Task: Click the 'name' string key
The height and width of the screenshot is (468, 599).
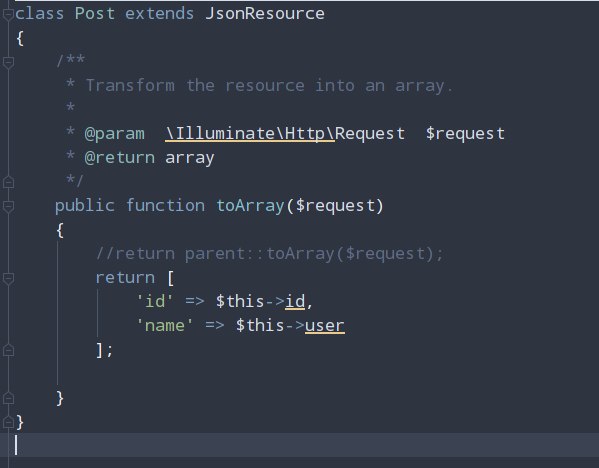Action: coord(165,325)
